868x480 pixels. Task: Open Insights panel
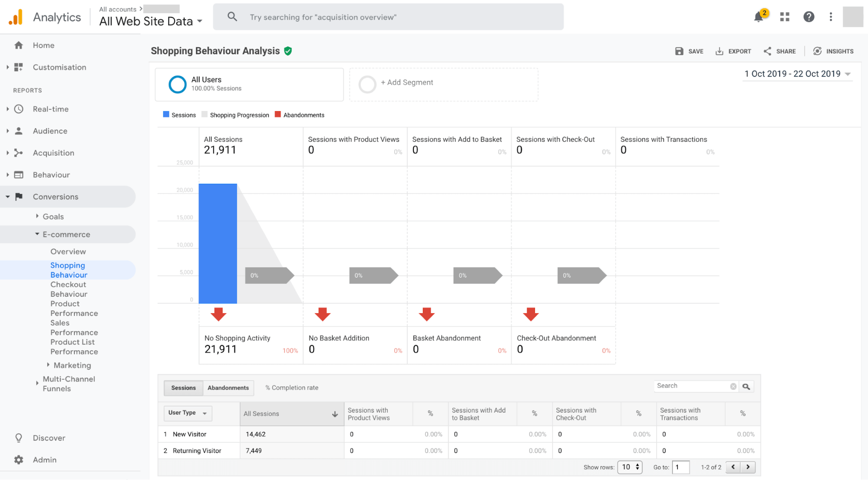point(833,51)
